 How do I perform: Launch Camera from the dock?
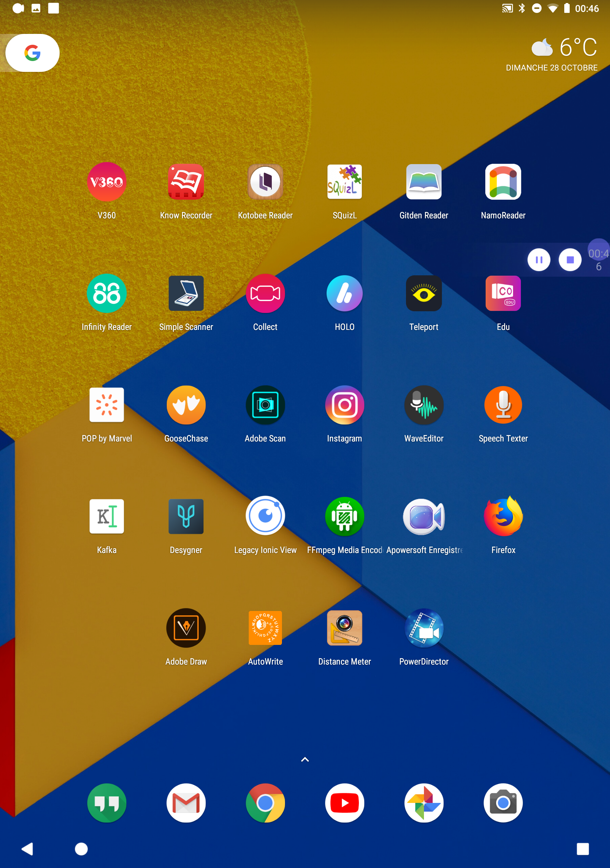point(503,803)
